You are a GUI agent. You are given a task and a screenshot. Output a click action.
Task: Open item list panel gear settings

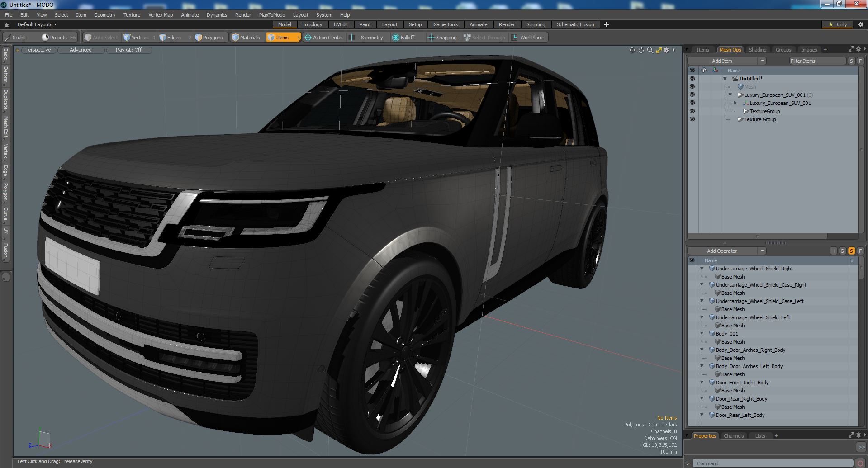point(859,49)
